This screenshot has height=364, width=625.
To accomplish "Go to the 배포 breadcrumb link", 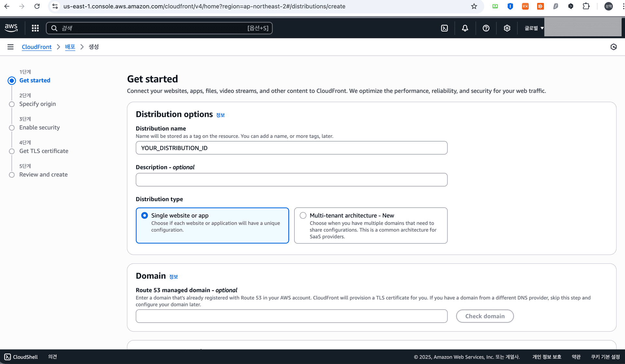I will pos(70,47).
